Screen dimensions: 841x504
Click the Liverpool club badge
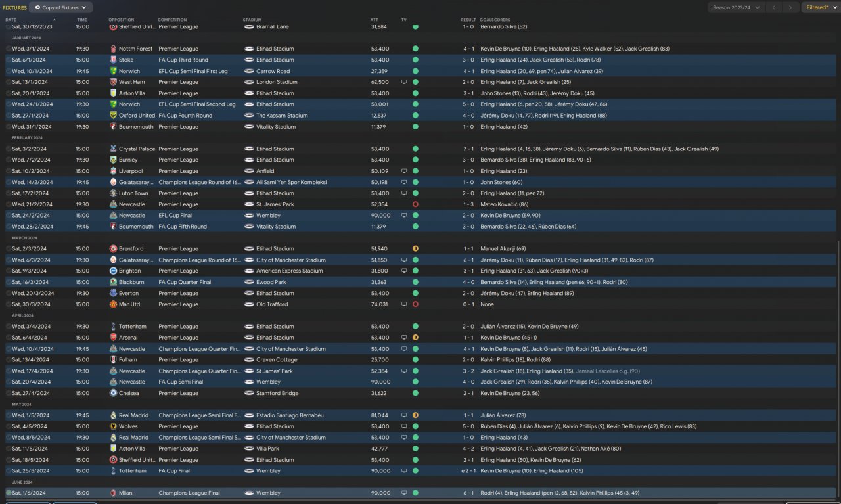click(x=114, y=171)
